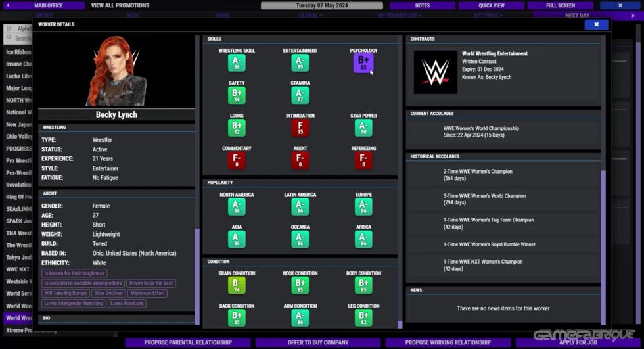Click the Entertainment A- 89 grade badge
644x349 pixels.
click(300, 63)
